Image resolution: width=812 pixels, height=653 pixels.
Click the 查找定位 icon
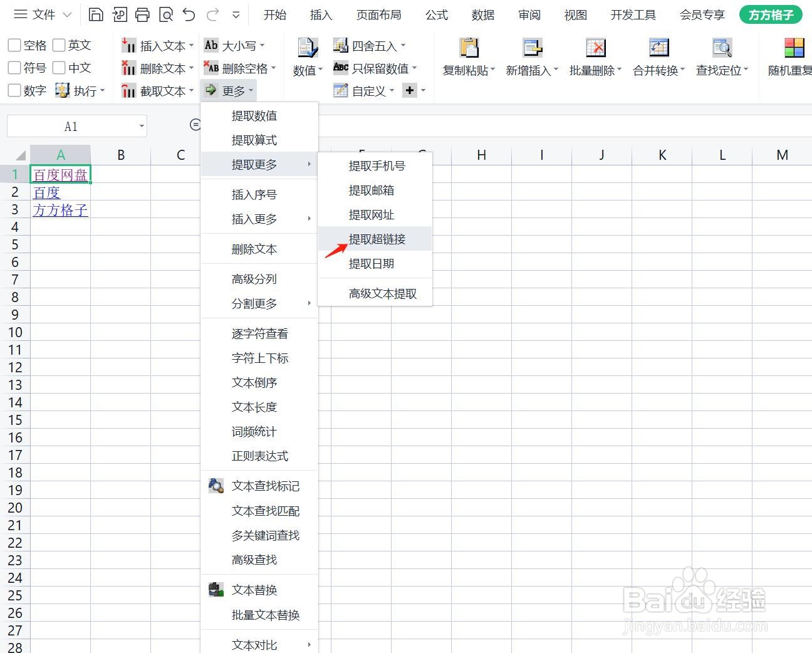722,48
